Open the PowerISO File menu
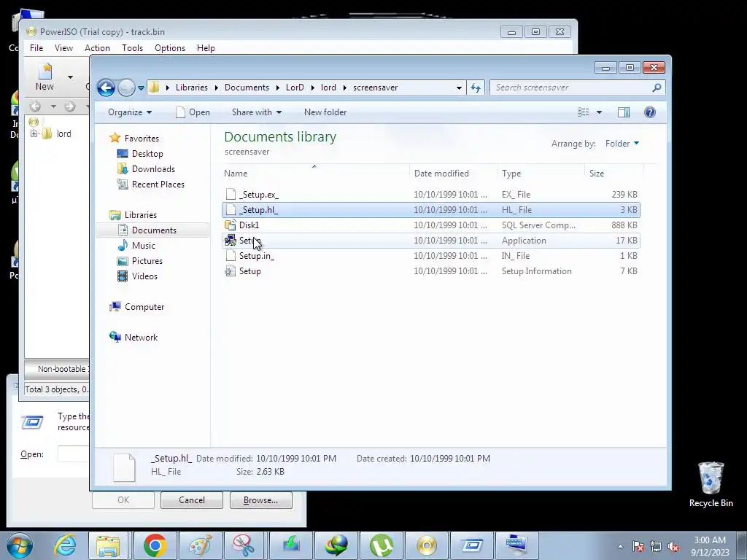 pyautogui.click(x=36, y=48)
